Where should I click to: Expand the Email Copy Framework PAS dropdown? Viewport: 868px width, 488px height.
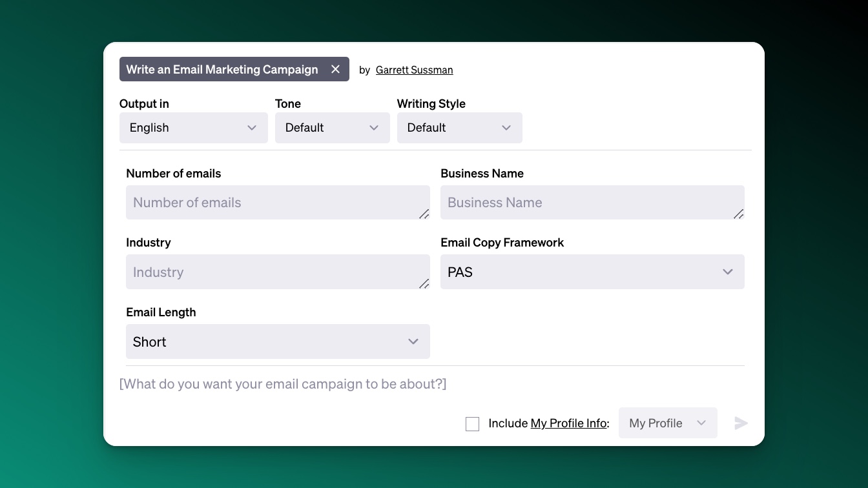(592, 272)
